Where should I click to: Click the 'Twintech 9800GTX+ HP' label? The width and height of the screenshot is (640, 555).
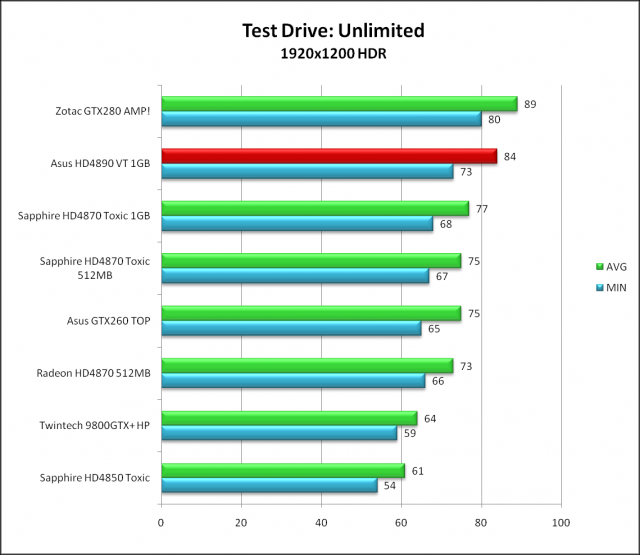point(95,425)
